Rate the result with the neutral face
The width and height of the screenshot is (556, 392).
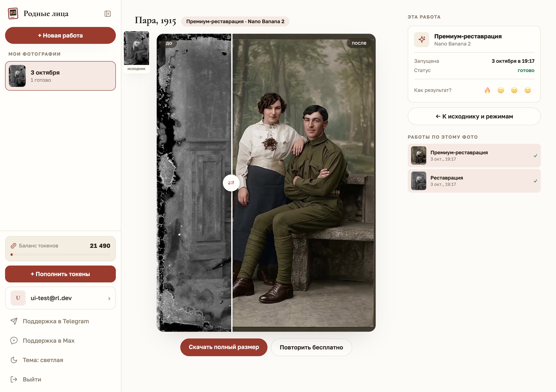pos(514,90)
